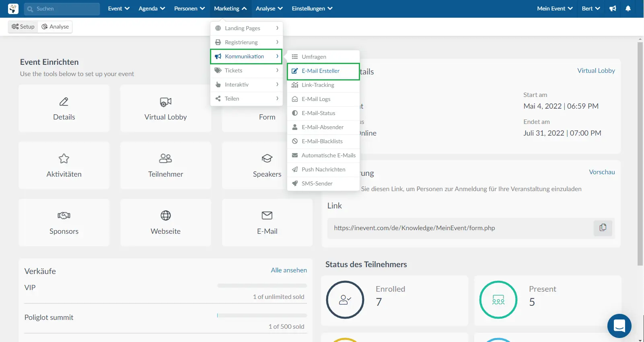Click the Alle ansehen link
The width and height of the screenshot is (644, 342).
tap(289, 270)
